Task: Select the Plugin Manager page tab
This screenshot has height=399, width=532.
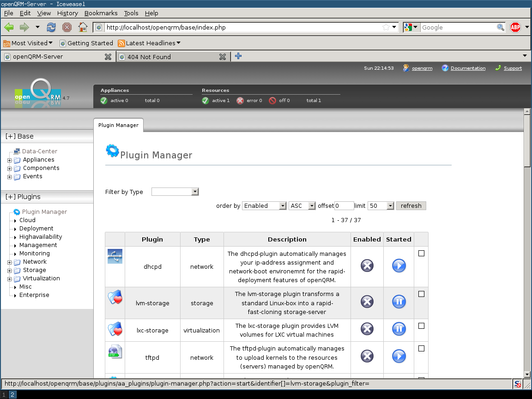Action: click(x=118, y=125)
